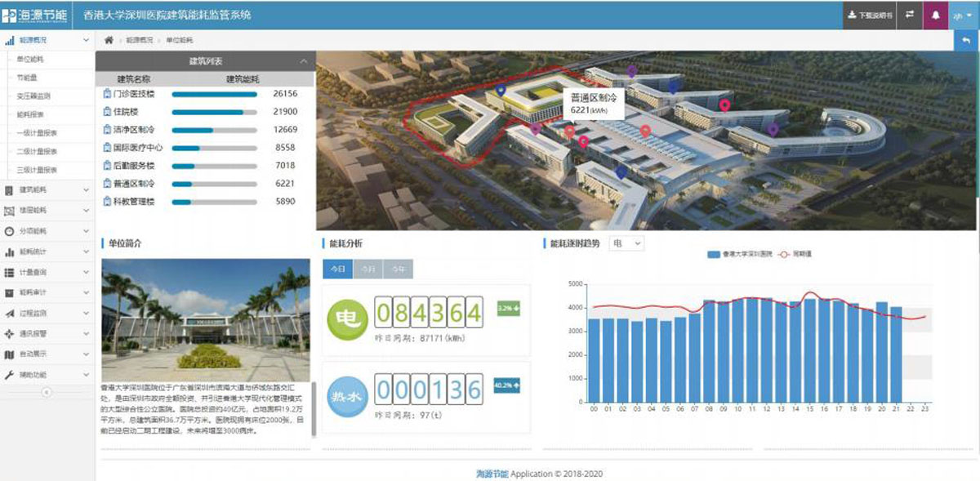The height and width of the screenshot is (481, 980).
Task: Click the 后勤服务楼 energy progress bar
Action: coord(214,166)
